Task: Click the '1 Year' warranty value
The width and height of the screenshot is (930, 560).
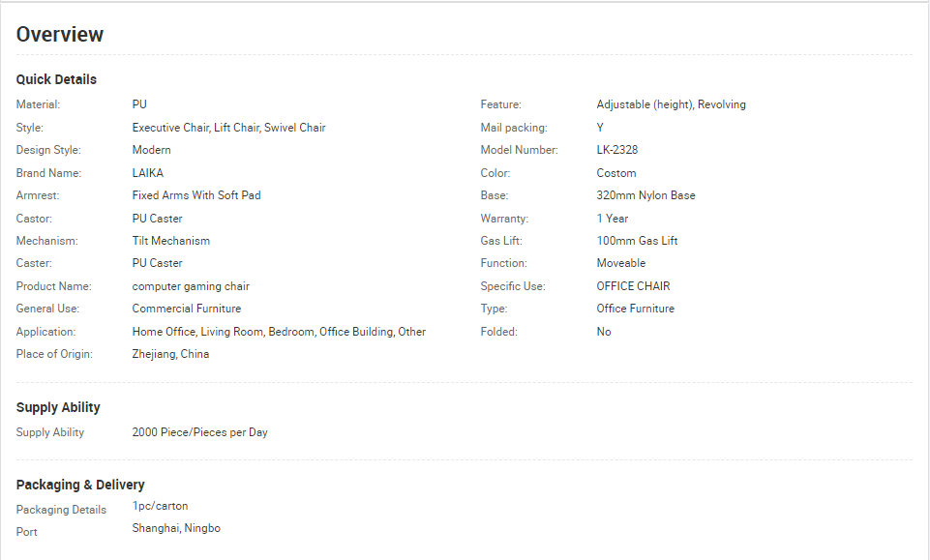Action: (612, 219)
